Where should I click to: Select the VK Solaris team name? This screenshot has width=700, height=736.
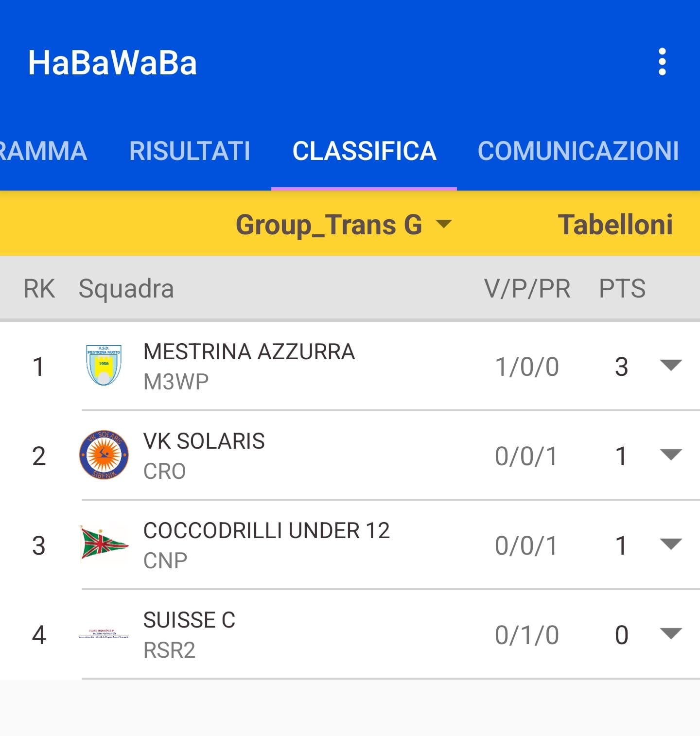tap(204, 441)
